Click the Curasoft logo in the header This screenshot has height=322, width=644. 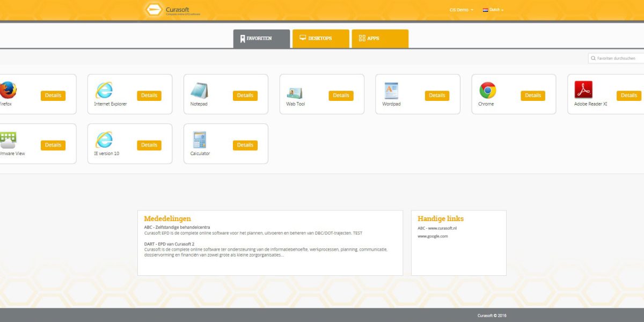coord(171,9)
